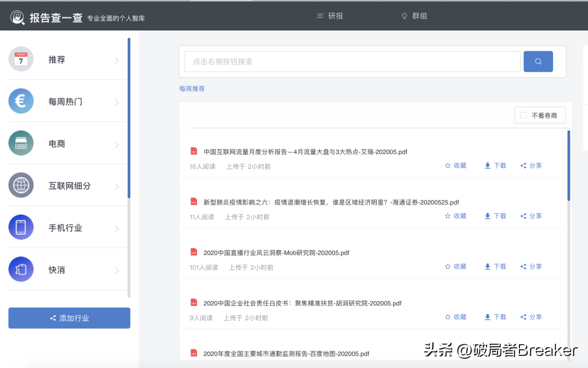The width and height of the screenshot is (588, 368).
Task: Open the 每周推荐 link
Action: [192, 88]
